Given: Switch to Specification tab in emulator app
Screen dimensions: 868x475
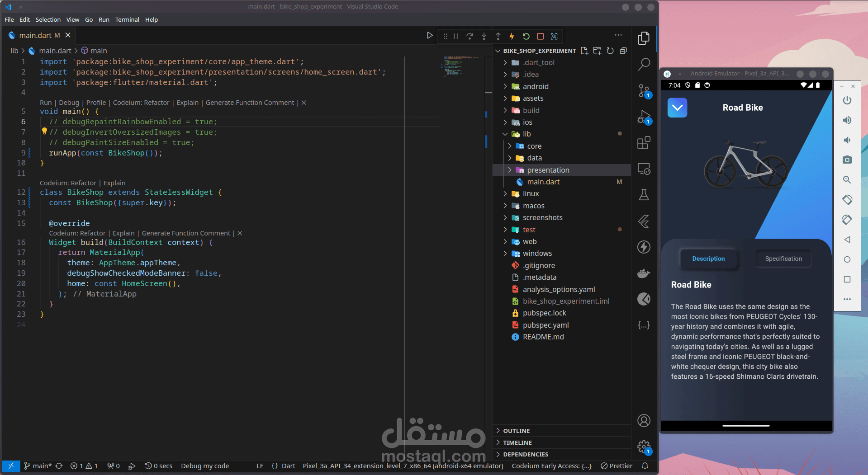Looking at the screenshot, I should [783, 259].
